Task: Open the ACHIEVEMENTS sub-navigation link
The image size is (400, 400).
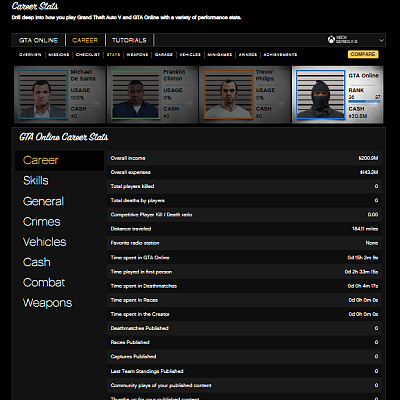Action: (x=280, y=55)
